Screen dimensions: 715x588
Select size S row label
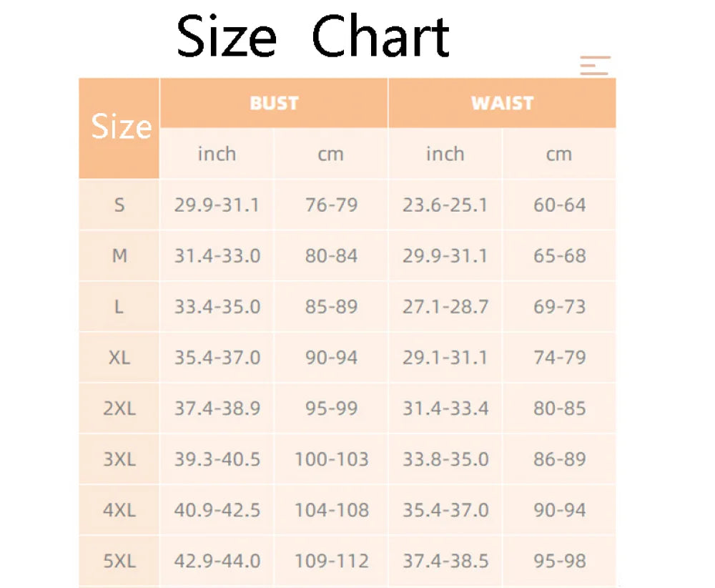(119, 205)
